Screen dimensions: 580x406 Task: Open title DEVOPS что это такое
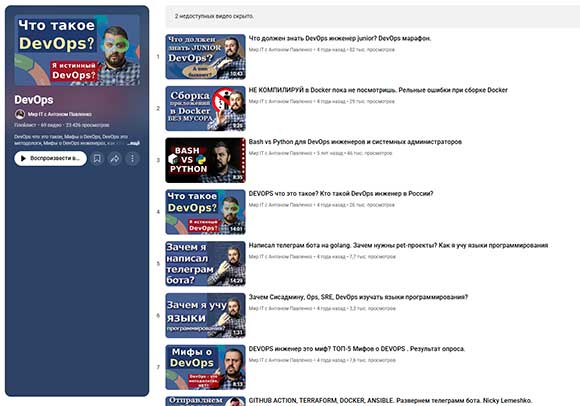(x=341, y=194)
